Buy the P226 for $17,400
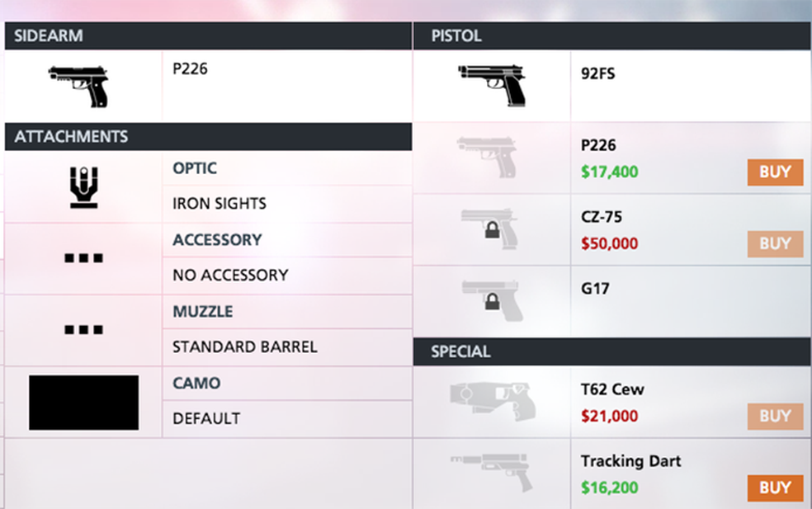This screenshot has width=812, height=509. [775, 172]
